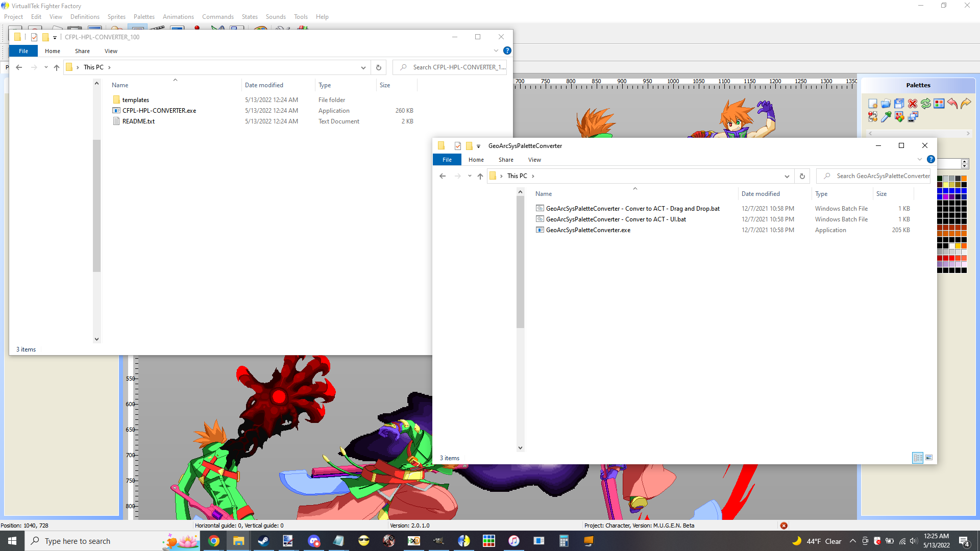Select the eyedropper color picker tool
This screenshot has height=551, width=980.
click(886, 117)
